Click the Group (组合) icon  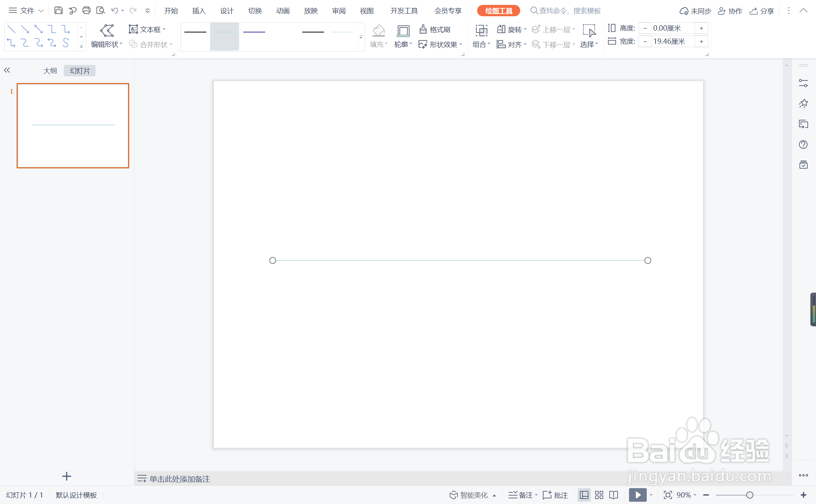(481, 31)
